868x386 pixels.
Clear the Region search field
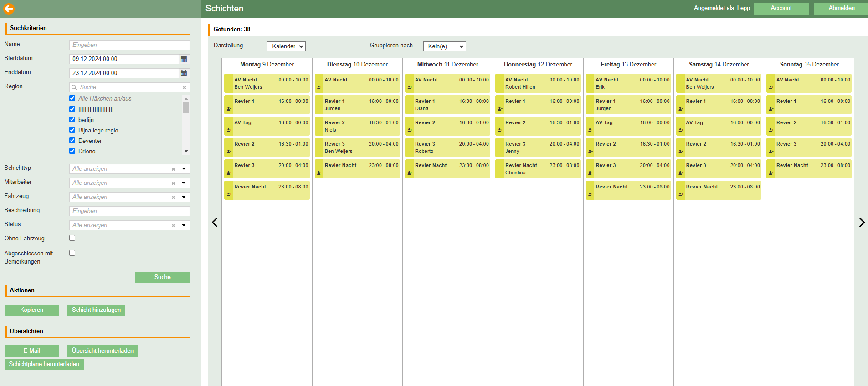click(184, 87)
